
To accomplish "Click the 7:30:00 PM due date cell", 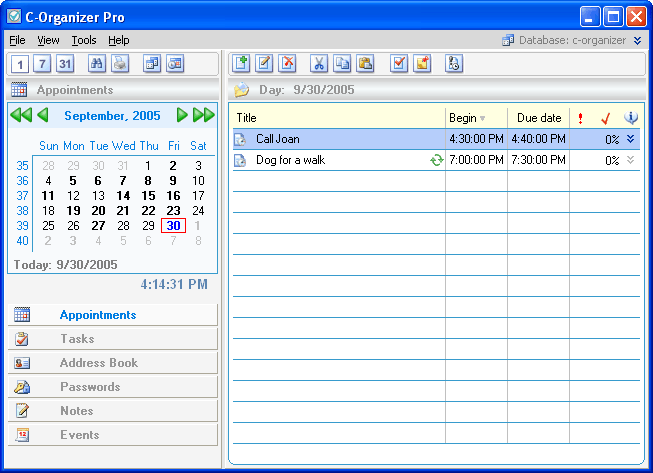I will click(x=538, y=160).
